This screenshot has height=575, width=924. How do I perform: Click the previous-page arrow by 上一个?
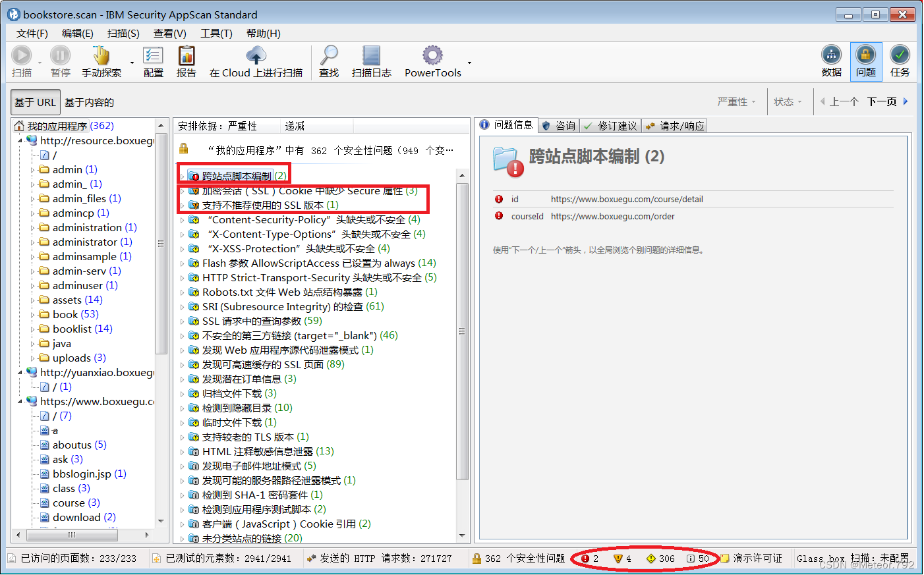823,101
